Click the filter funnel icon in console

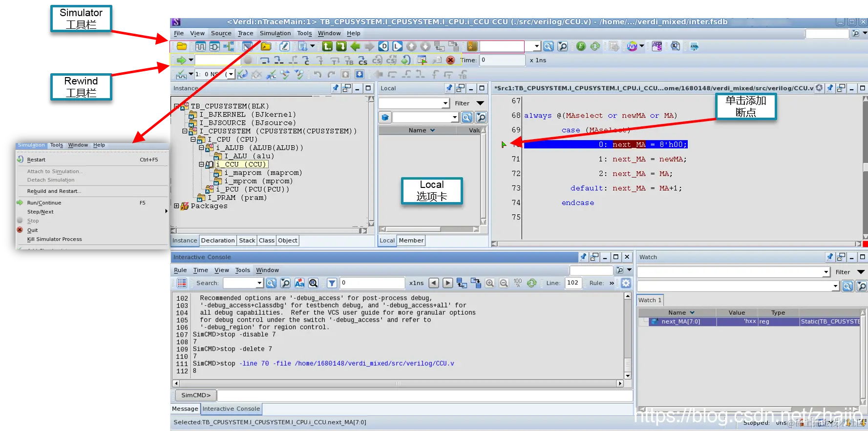[332, 283]
